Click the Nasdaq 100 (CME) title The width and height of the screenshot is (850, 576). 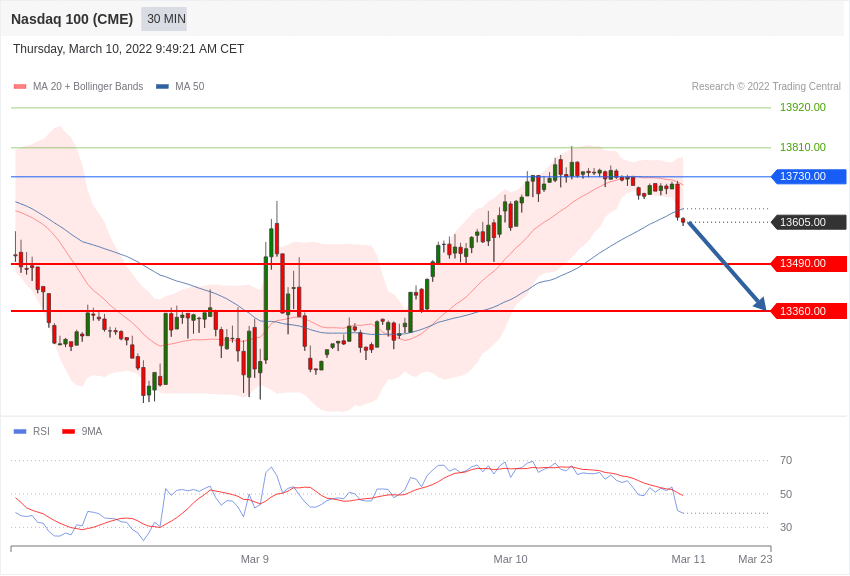coord(72,19)
